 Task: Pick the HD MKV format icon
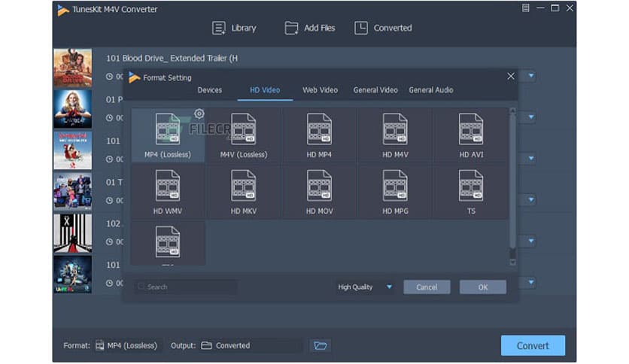(x=244, y=185)
